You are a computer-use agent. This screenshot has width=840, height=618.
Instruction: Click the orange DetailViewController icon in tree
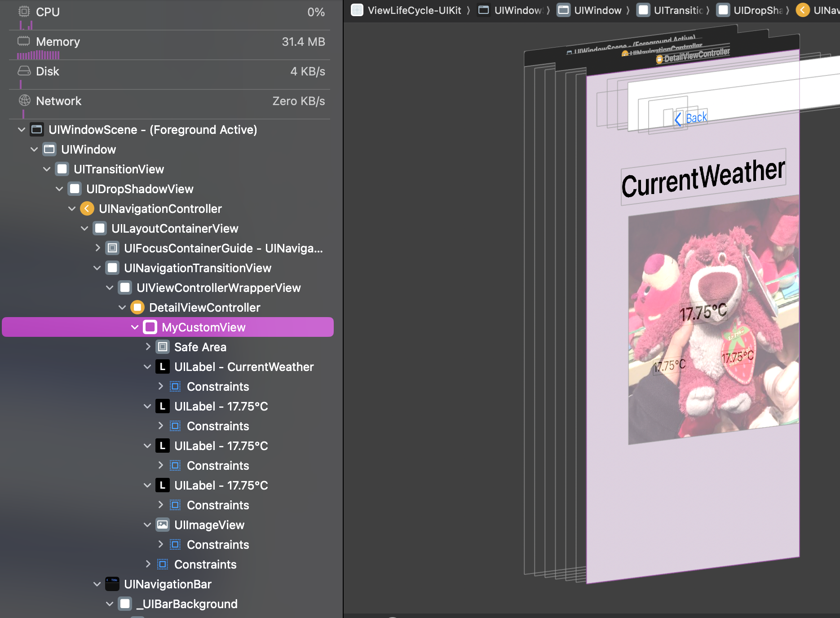click(137, 308)
